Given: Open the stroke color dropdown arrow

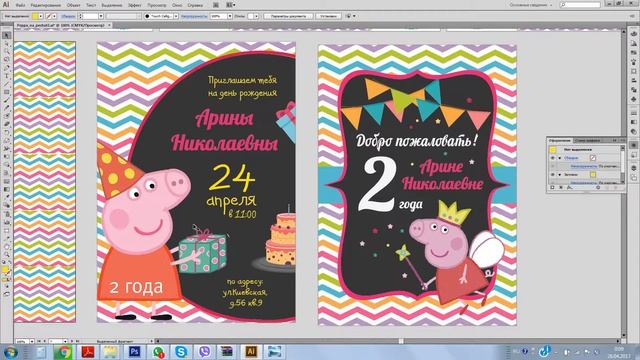Looking at the screenshot, I should click(x=54, y=16).
